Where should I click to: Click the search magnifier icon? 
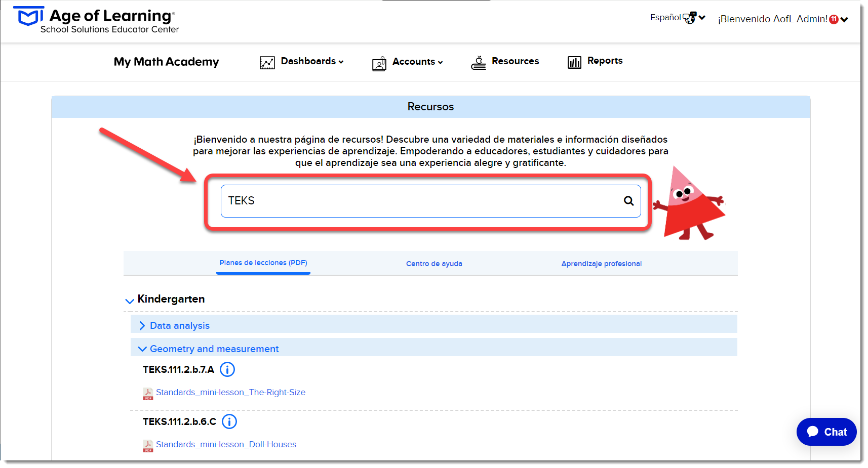pos(628,201)
